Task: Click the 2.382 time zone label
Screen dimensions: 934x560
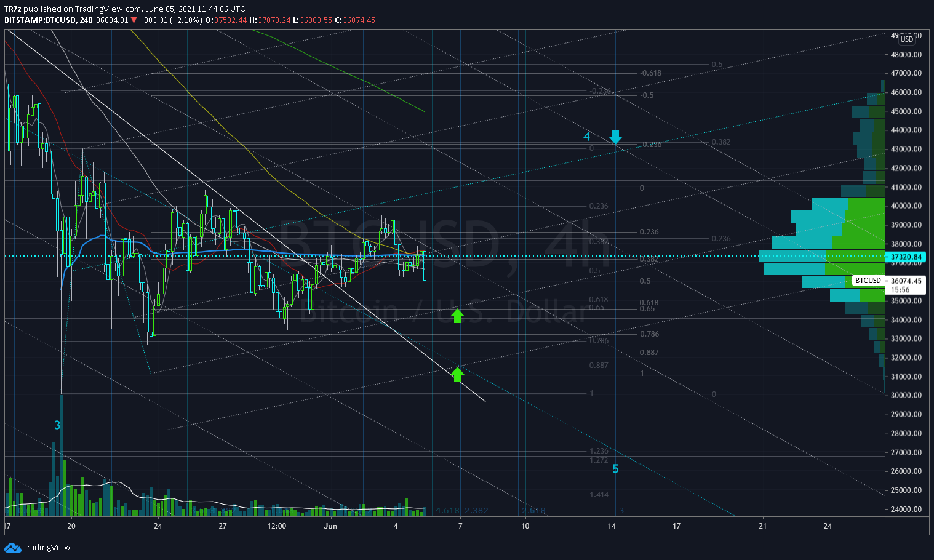Action: [x=476, y=511]
